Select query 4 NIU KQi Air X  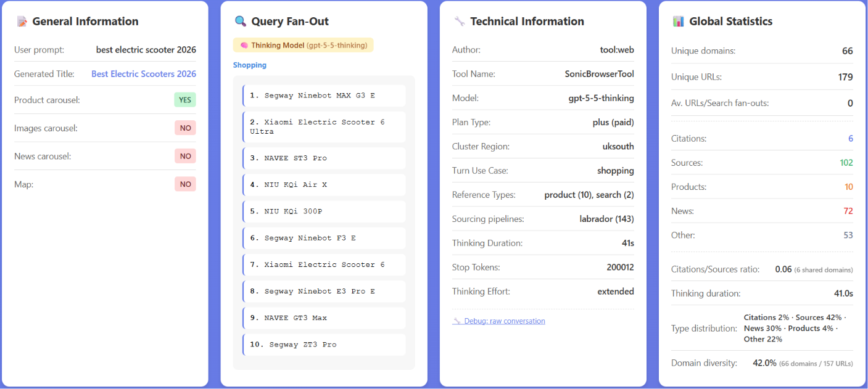coord(324,184)
